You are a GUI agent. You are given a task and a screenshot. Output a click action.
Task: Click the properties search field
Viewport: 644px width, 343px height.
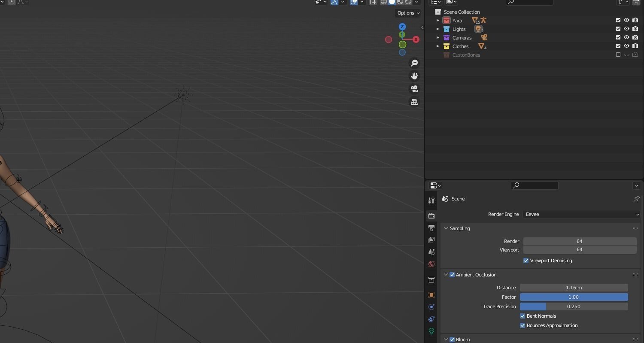535,185
